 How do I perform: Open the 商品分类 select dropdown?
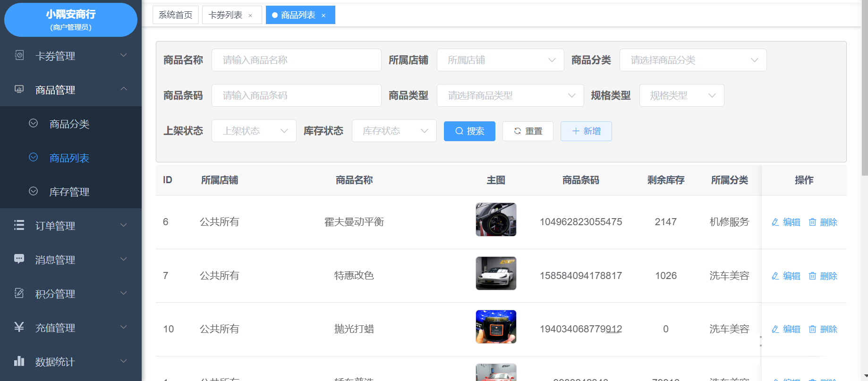(x=692, y=60)
